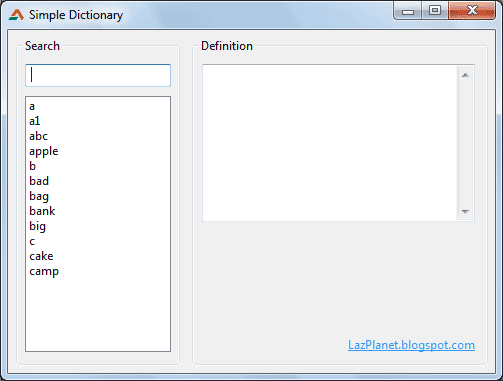The height and width of the screenshot is (381, 503).
Task: Click the Definition box scroll up arrow
Action: (465, 75)
